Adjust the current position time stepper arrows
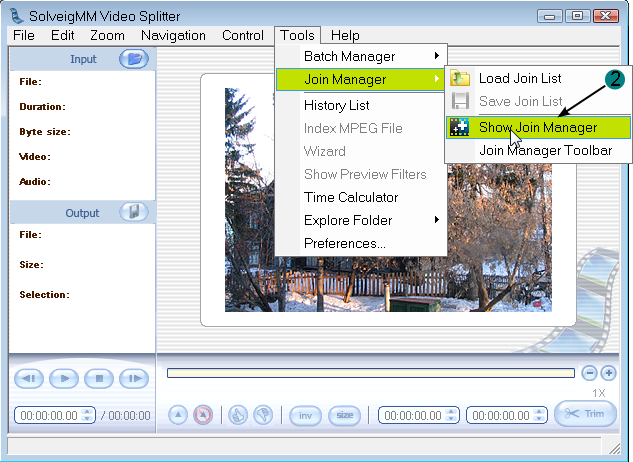 (x=87, y=415)
